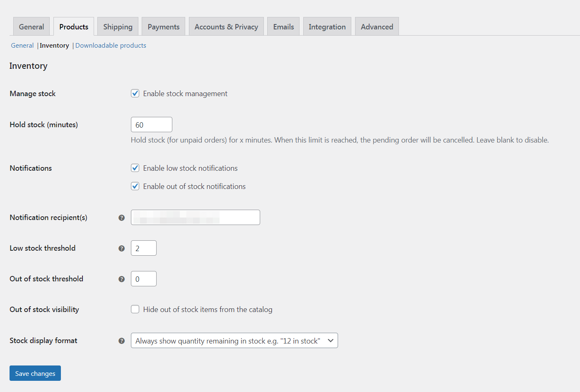This screenshot has width=580, height=392.
Task: Click help icon beside Notification recipient(s)
Action: click(x=121, y=218)
